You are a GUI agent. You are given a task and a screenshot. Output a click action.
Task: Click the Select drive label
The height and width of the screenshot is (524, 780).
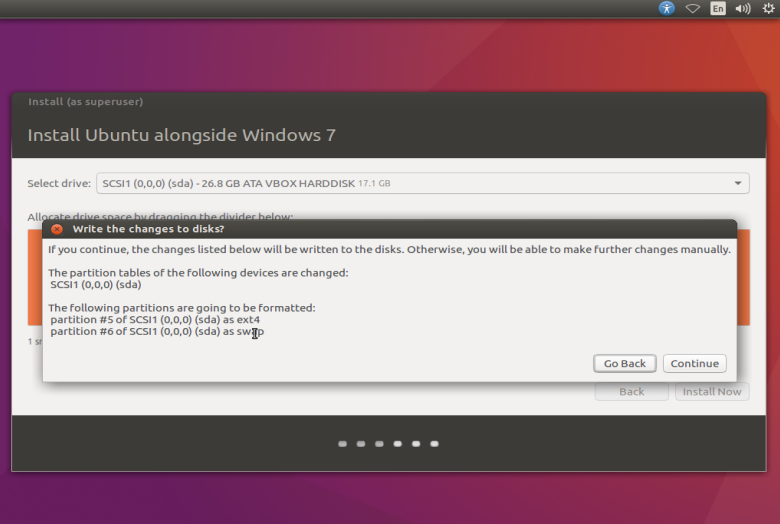[x=59, y=183]
